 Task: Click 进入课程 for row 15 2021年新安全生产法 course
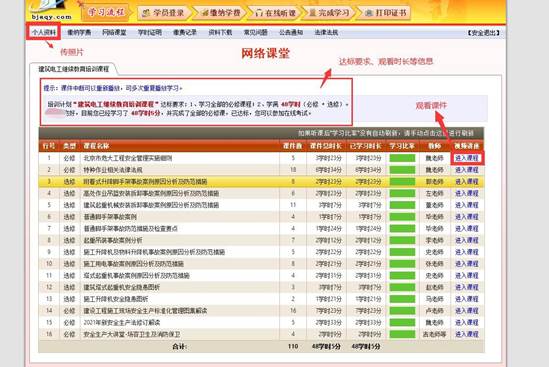[466, 322]
